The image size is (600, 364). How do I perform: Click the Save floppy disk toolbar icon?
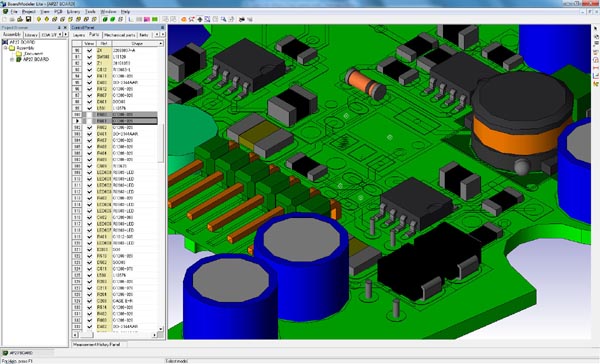click(28, 19)
